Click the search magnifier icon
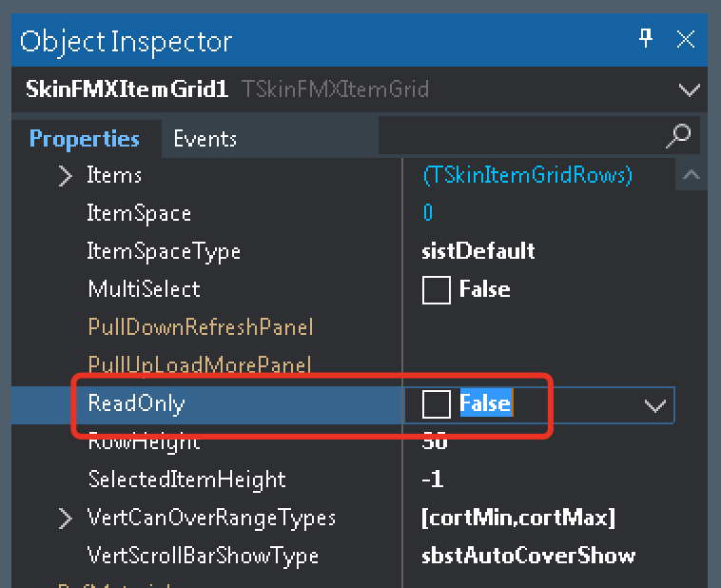This screenshot has width=721, height=588. [x=679, y=135]
